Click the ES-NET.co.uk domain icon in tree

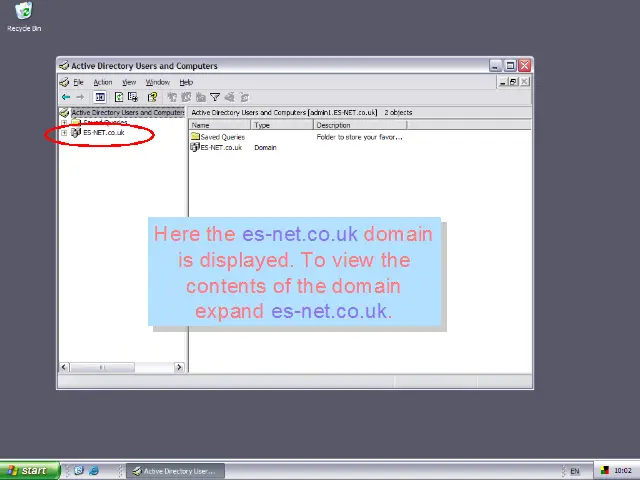pyautogui.click(x=76, y=133)
